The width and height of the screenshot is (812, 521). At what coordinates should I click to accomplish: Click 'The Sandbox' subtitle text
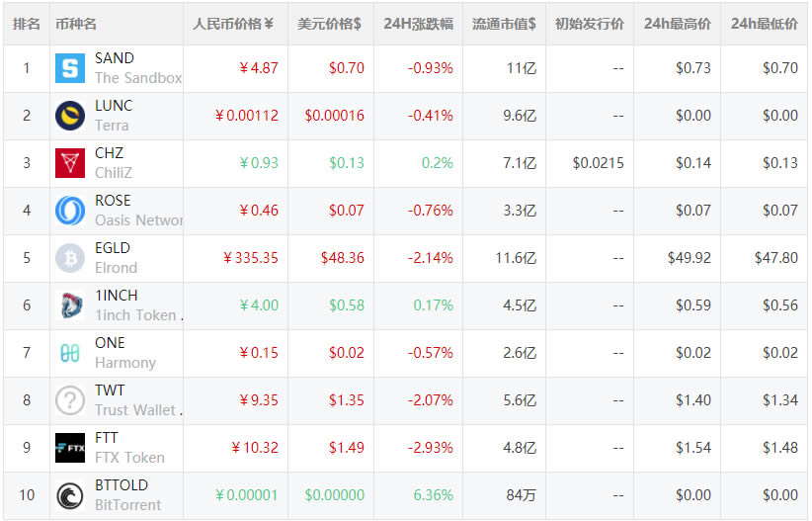(138, 78)
